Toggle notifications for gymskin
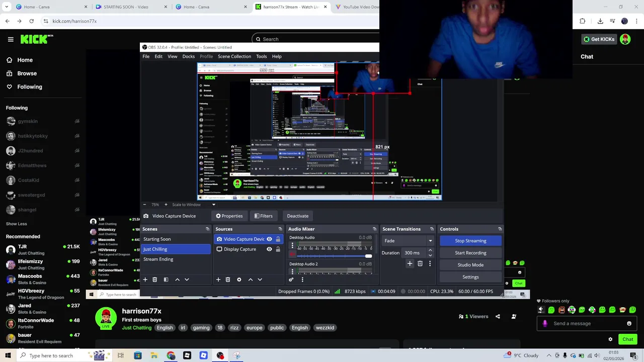The height and width of the screenshot is (362, 644). click(x=77, y=121)
